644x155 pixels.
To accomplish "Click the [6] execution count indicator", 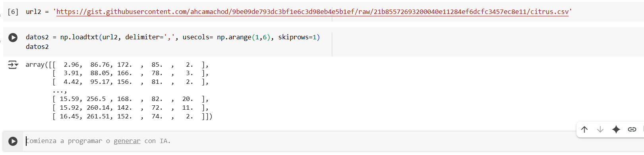I will coord(13,12).
